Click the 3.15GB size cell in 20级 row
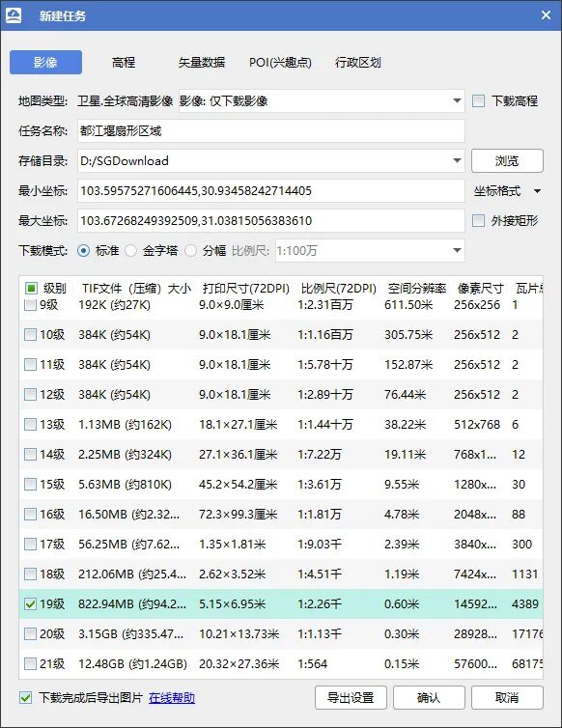Image resolution: width=562 pixels, height=728 pixels. [x=131, y=633]
